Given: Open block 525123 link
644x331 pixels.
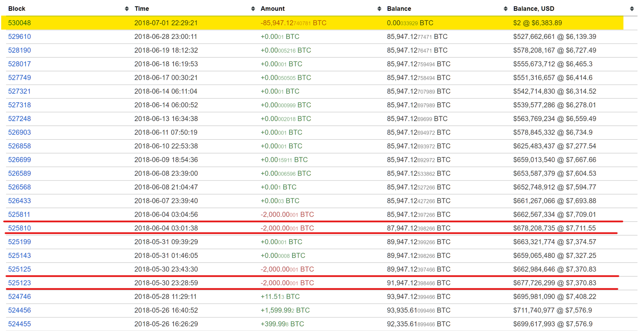Looking at the screenshot, I should pos(19,283).
